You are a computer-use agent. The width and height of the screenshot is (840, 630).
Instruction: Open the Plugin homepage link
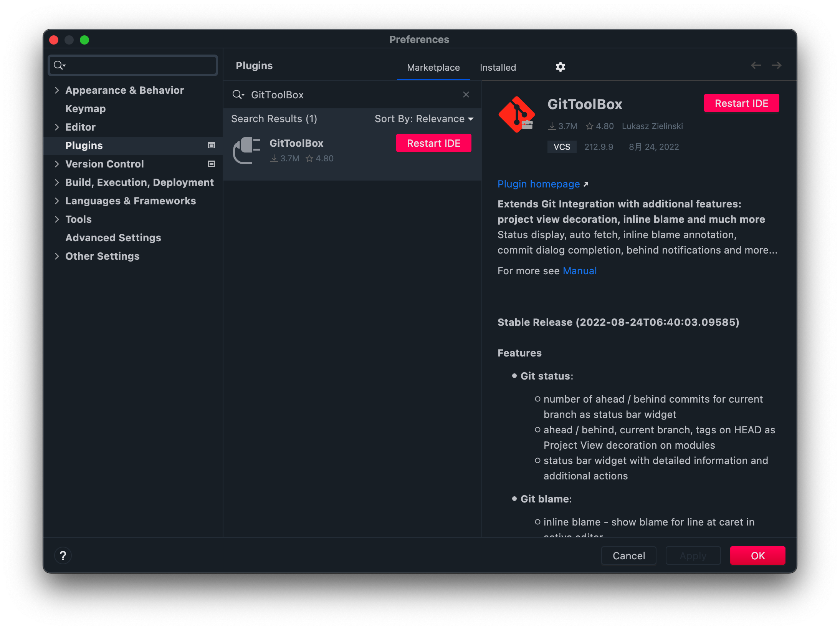pyautogui.click(x=539, y=184)
